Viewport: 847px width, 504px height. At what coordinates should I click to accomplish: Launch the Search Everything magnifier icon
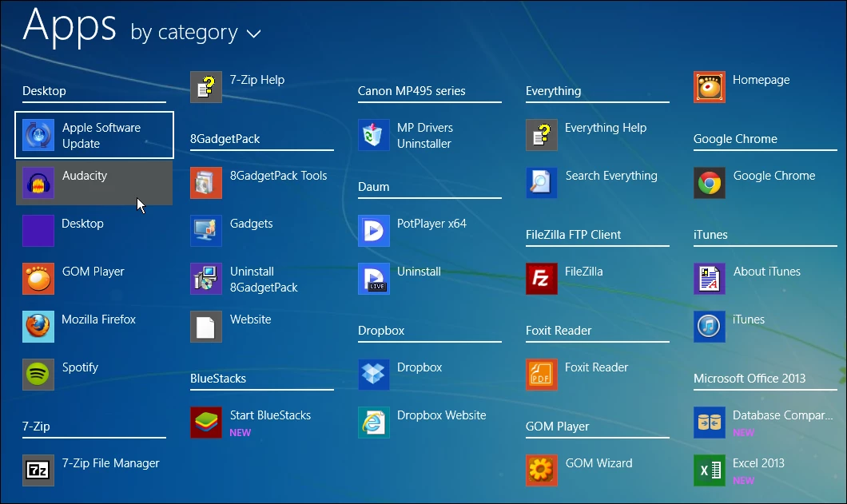(x=542, y=183)
